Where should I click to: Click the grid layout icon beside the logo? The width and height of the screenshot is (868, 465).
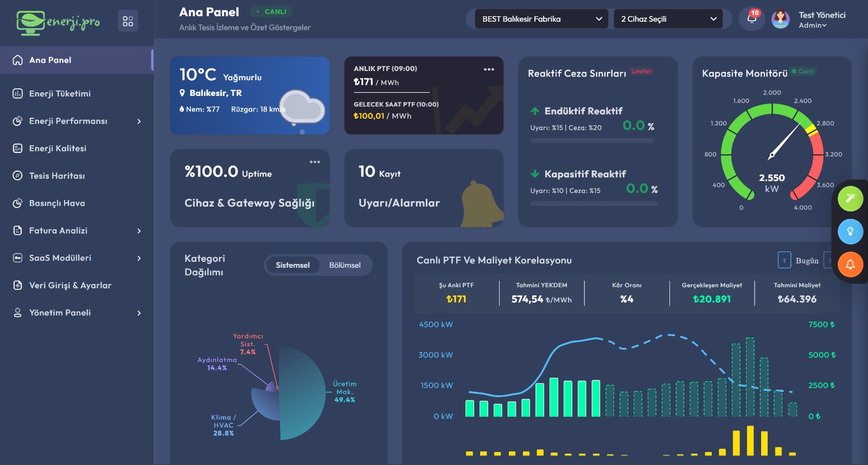(128, 21)
